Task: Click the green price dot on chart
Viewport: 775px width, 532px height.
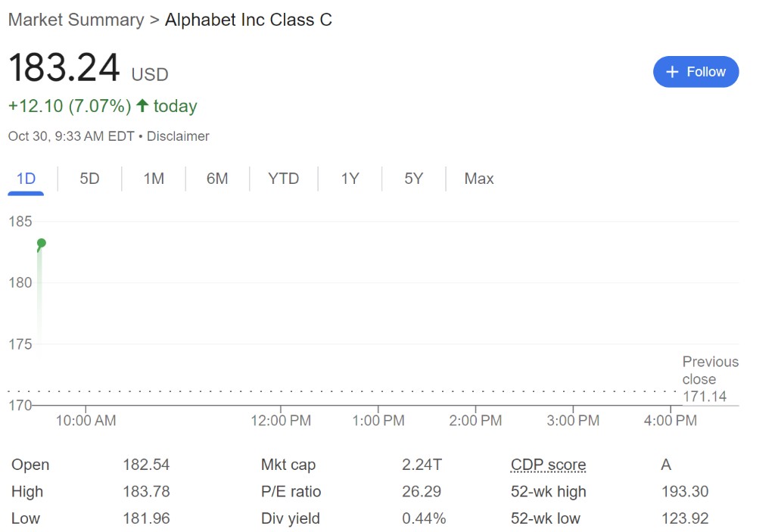Action: tap(42, 243)
